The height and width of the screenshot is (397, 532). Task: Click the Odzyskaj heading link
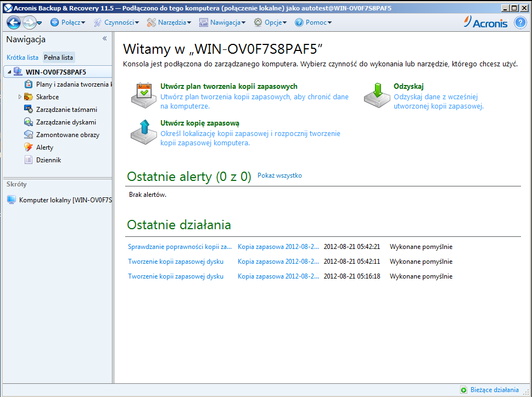tap(408, 87)
